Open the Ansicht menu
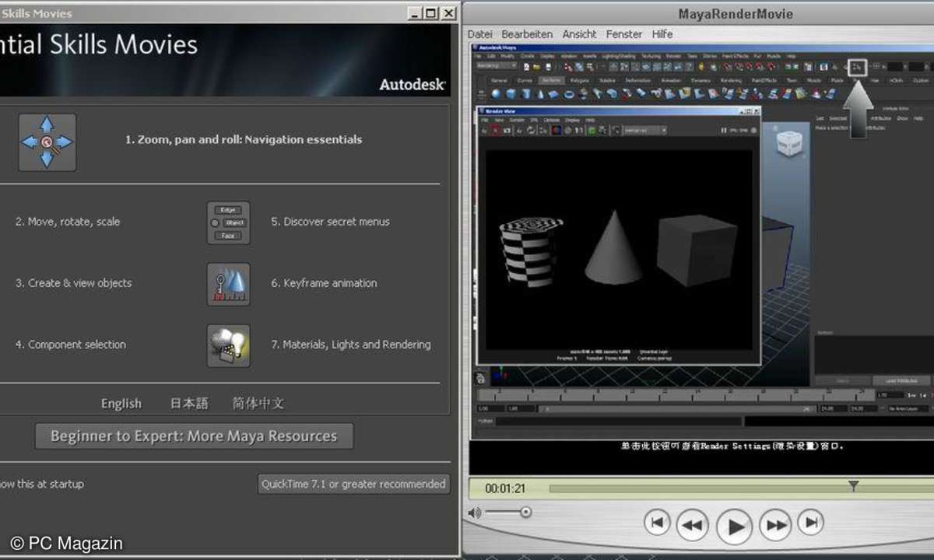Screen dimensions: 934x560 579,34
